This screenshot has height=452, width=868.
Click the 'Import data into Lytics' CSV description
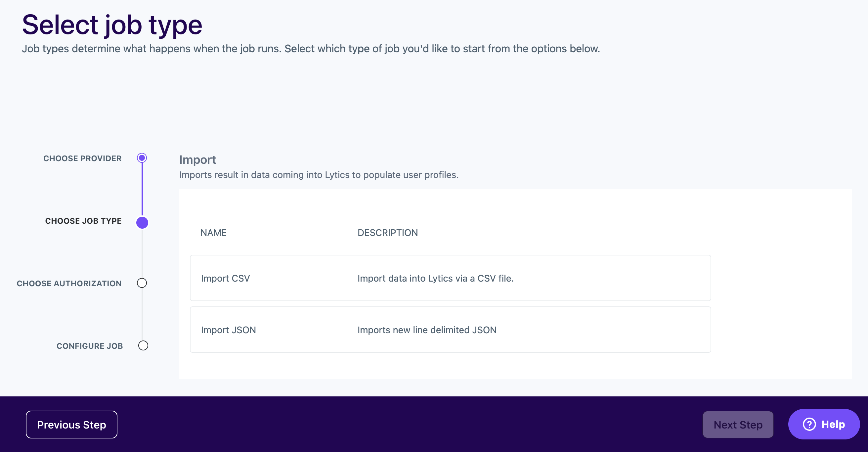pos(435,278)
